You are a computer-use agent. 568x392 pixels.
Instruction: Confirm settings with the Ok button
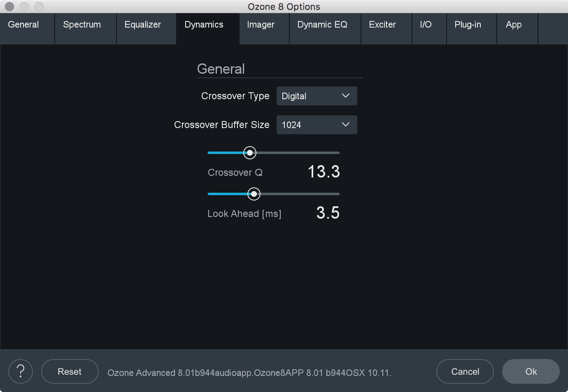(531, 371)
